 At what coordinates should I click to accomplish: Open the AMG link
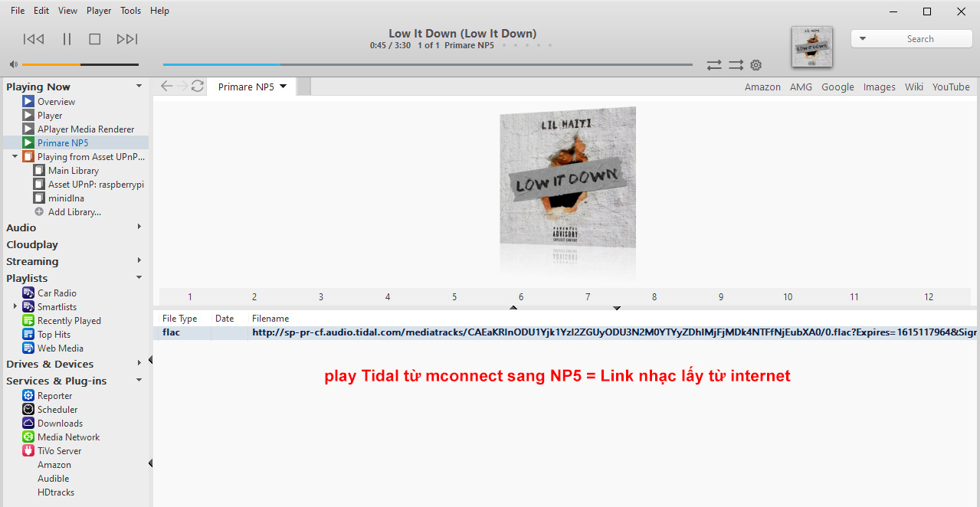point(801,87)
